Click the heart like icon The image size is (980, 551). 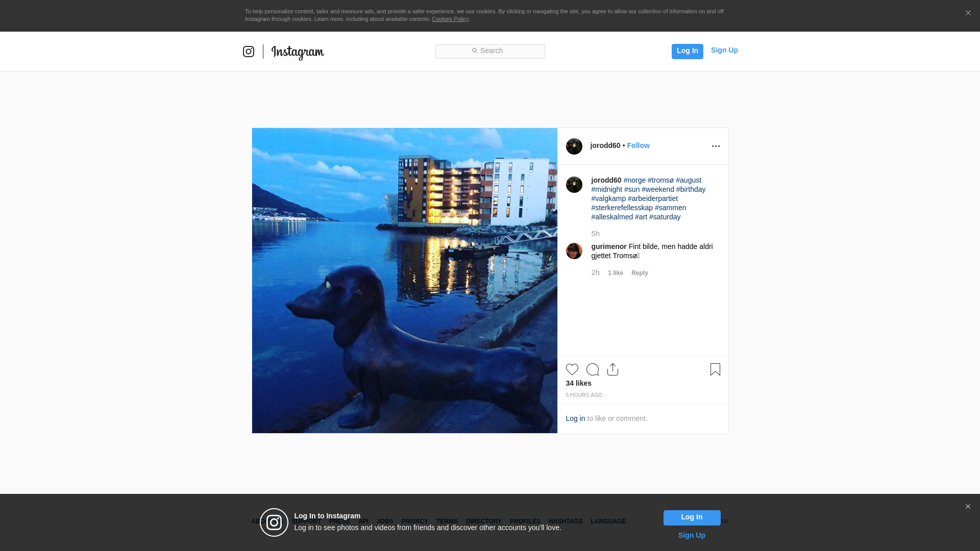(x=572, y=369)
